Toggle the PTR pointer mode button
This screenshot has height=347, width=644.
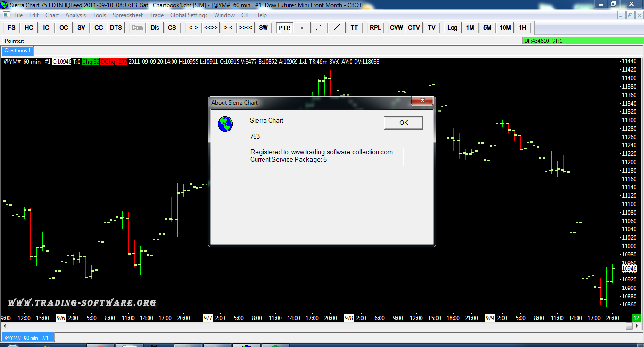284,28
